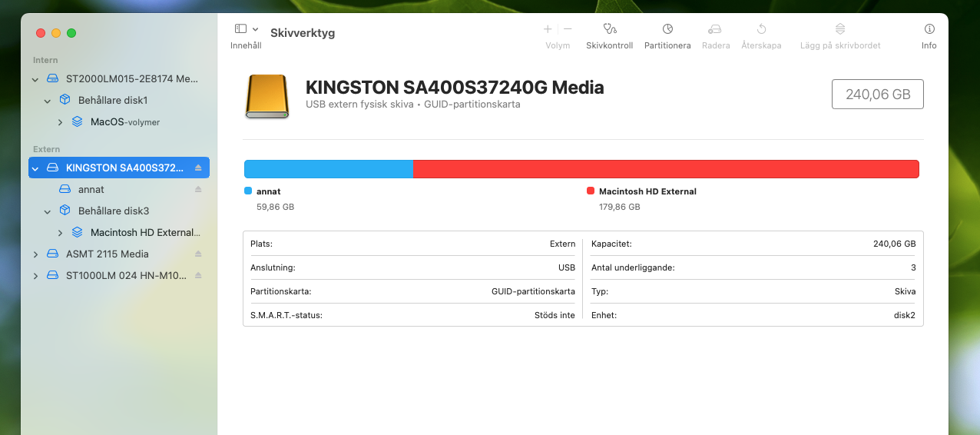The height and width of the screenshot is (435, 980).
Task: Click the orange external drive icon
Action: click(267, 96)
